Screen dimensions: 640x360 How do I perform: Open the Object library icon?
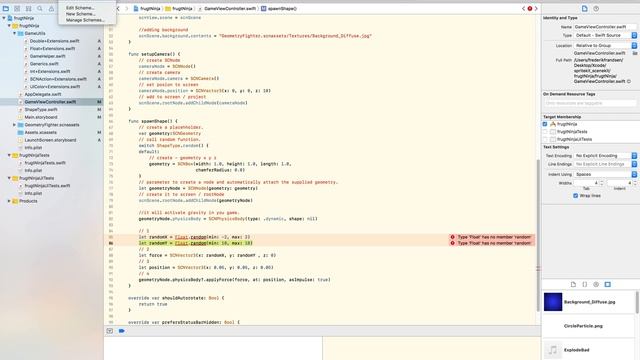click(596, 284)
